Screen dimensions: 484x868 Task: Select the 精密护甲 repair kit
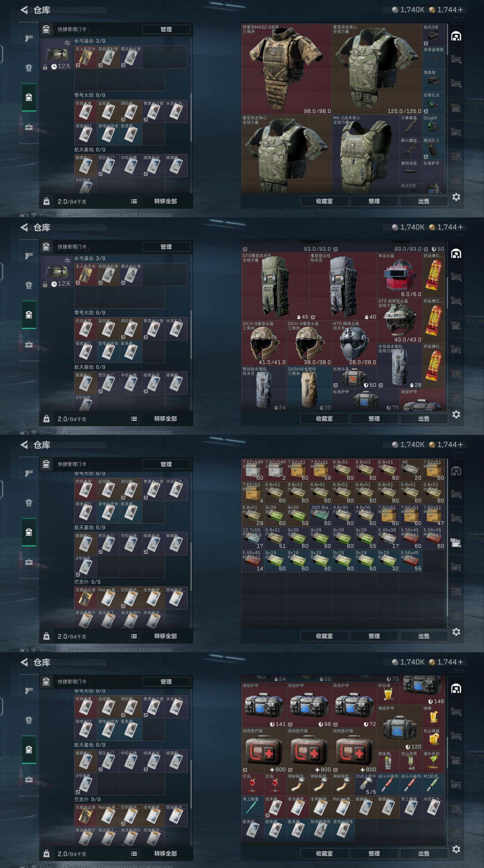tap(400, 728)
